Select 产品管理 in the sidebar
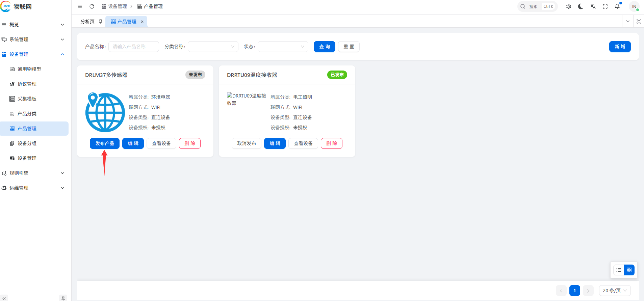The height and width of the screenshot is (301, 644). [34, 129]
